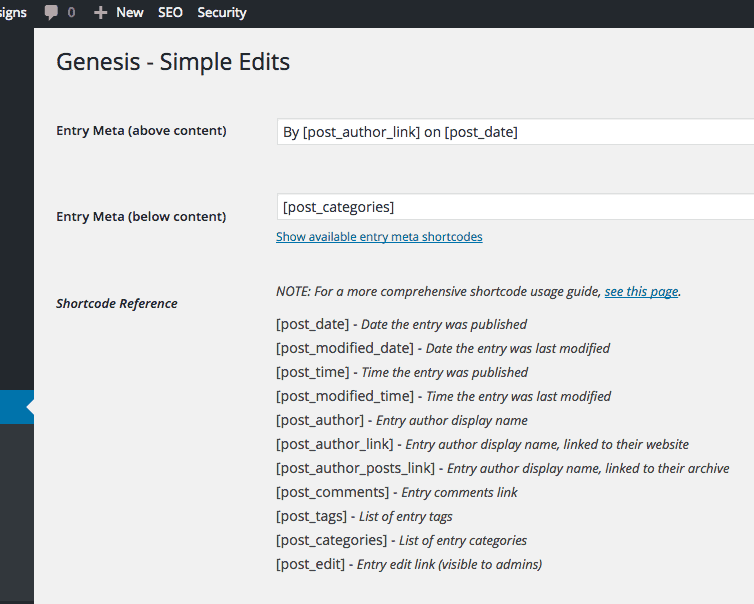Select the [post_author] shortcode text
The image size is (754, 604).
coord(320,420)
